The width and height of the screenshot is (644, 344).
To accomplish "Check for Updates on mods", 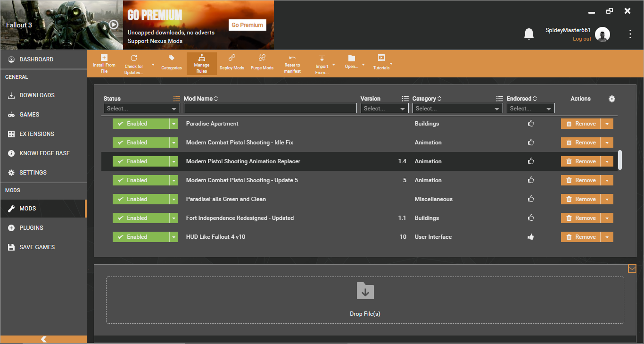I will [x=134, y=64].
